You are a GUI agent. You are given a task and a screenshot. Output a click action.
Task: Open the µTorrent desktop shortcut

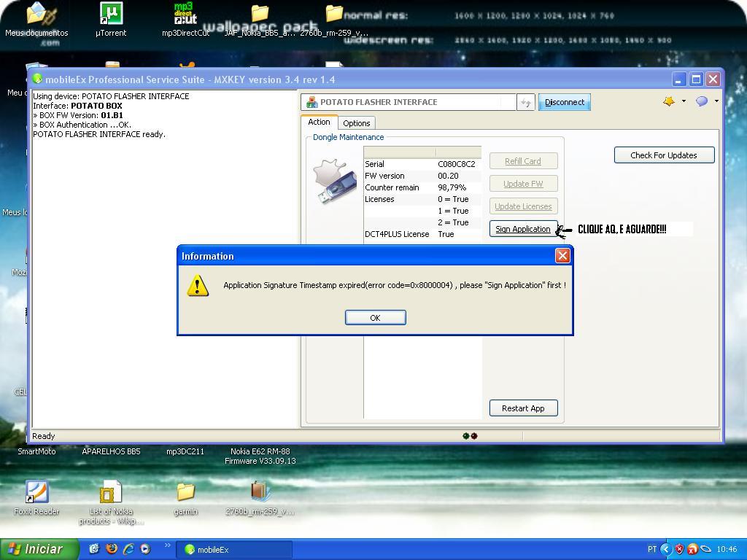click(x=111, y=19)
